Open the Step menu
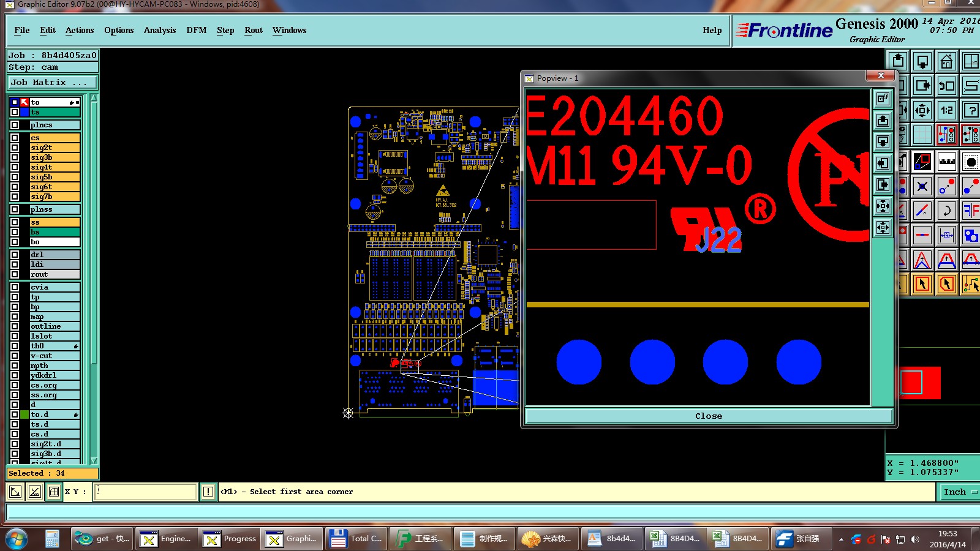 tap(225, 30)
